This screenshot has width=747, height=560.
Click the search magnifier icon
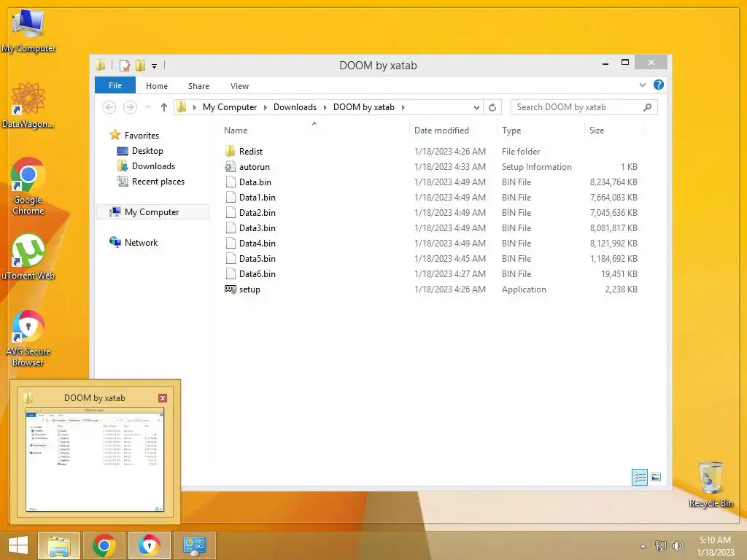click(648, 107)
